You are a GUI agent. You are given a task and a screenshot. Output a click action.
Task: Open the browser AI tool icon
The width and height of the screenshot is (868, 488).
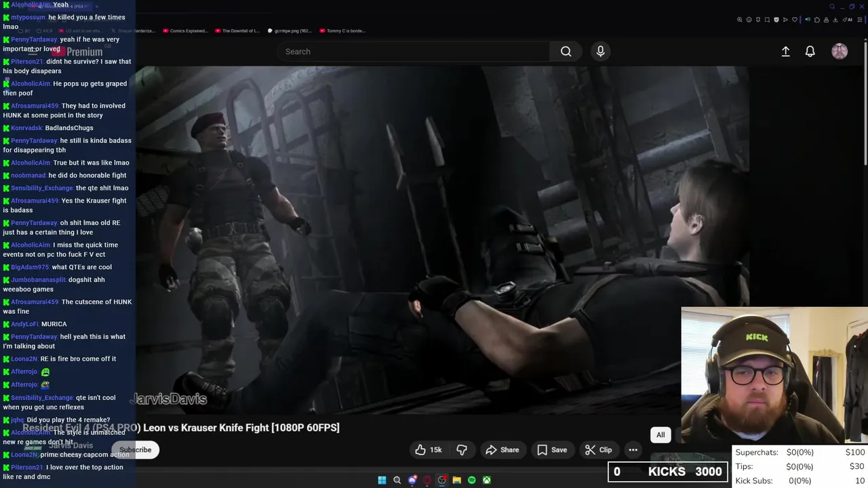tap(848, 20)
